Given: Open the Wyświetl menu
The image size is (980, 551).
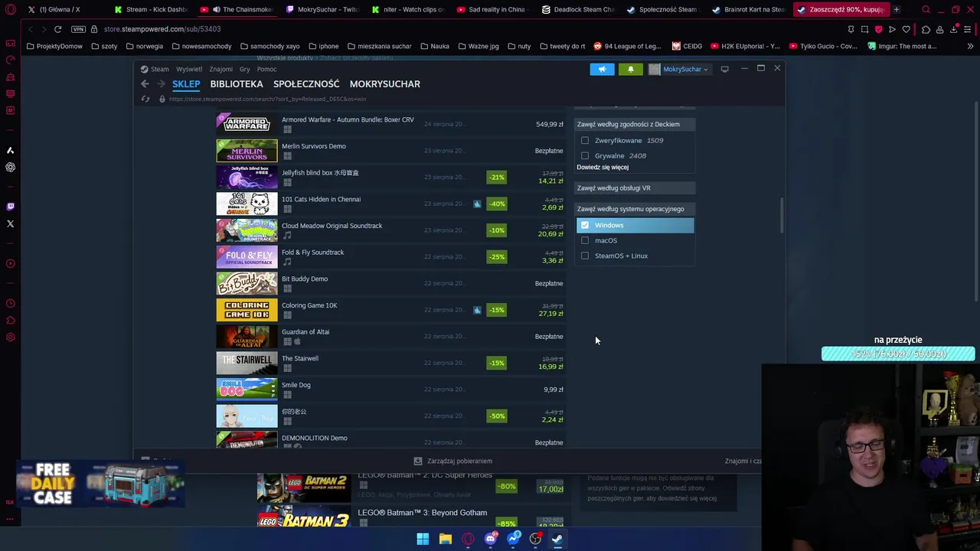Looking at the screenshot, I should 189,69.
